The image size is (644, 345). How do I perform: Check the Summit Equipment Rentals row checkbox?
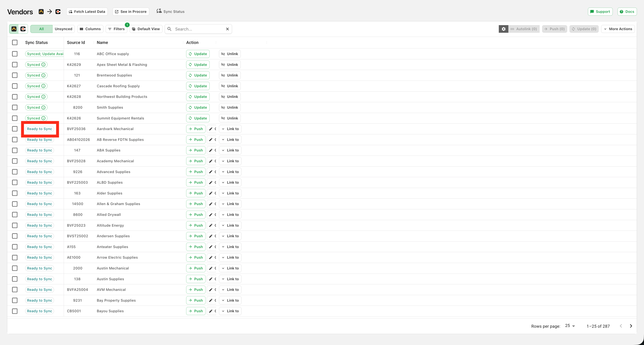[x=15, y=118]
